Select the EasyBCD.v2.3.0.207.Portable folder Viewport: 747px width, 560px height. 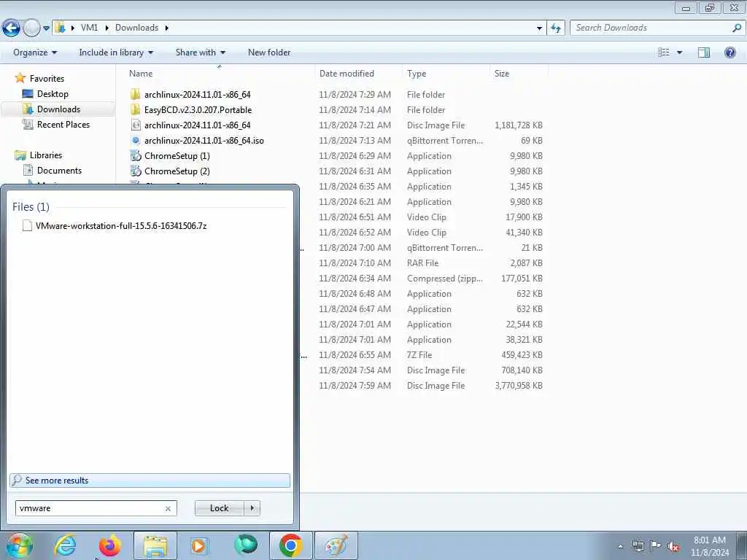point(198,109)
